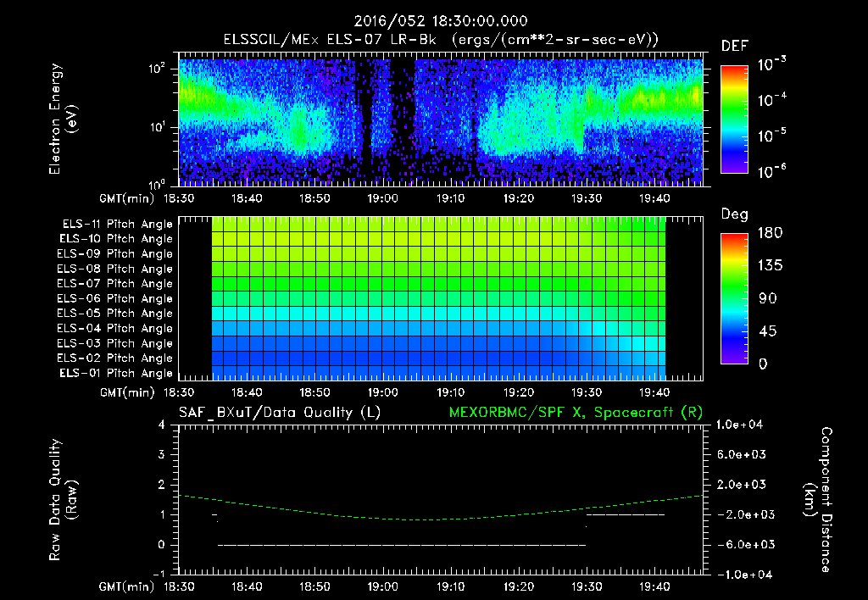Screen dimensions: 868x600
Task: Click the 1.0e+04 right axis value
Action: point(739,425)
